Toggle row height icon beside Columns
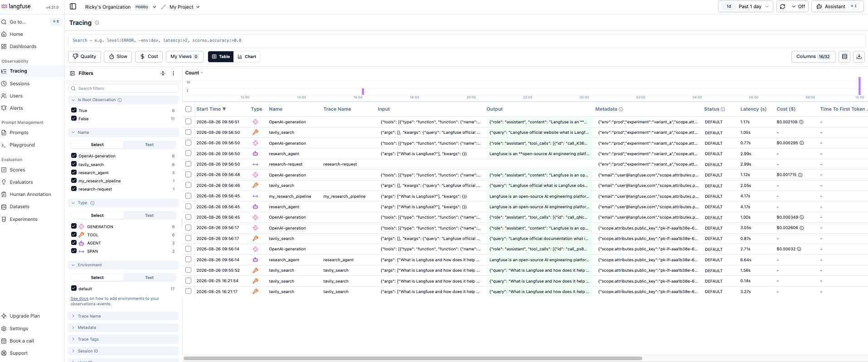 (844, 57)
